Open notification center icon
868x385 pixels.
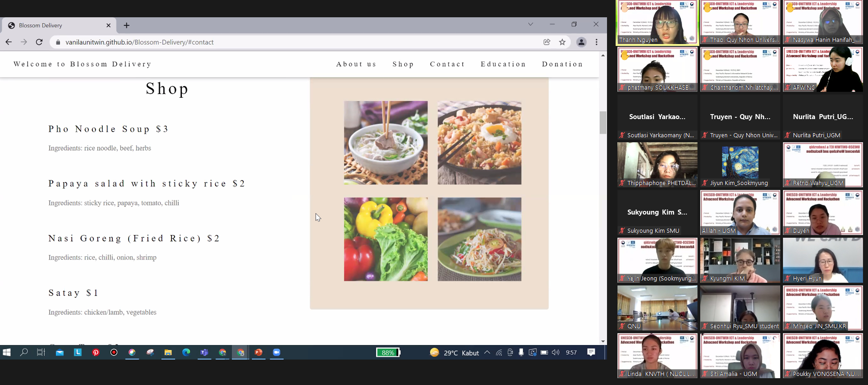coord(591,352)
